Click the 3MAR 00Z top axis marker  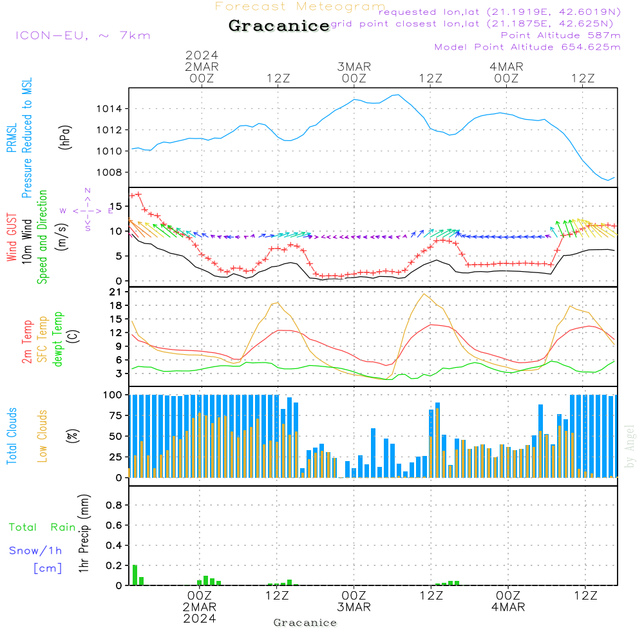[354, 72]
